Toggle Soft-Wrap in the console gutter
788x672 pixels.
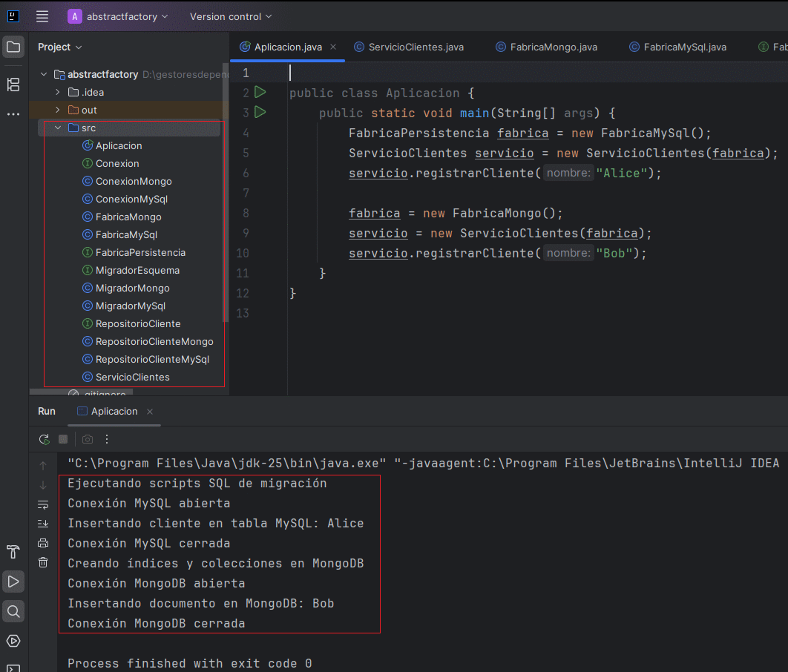click(x=43, y=504)
